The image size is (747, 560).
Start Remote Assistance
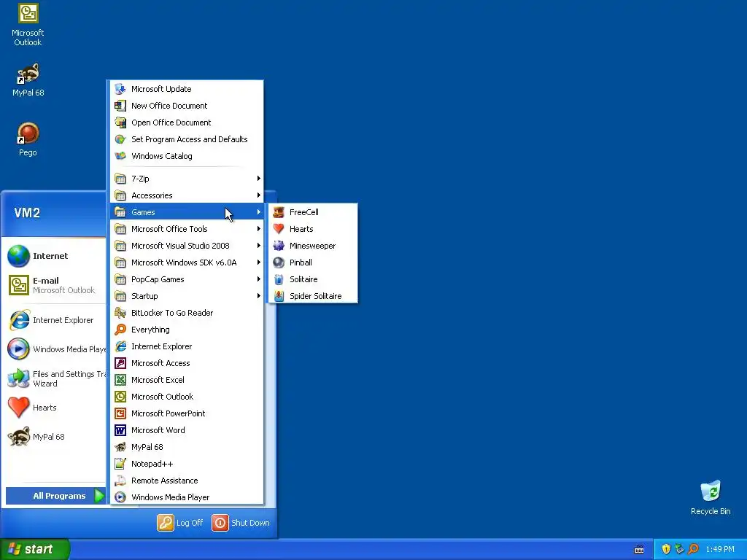(x=187, y=481)
